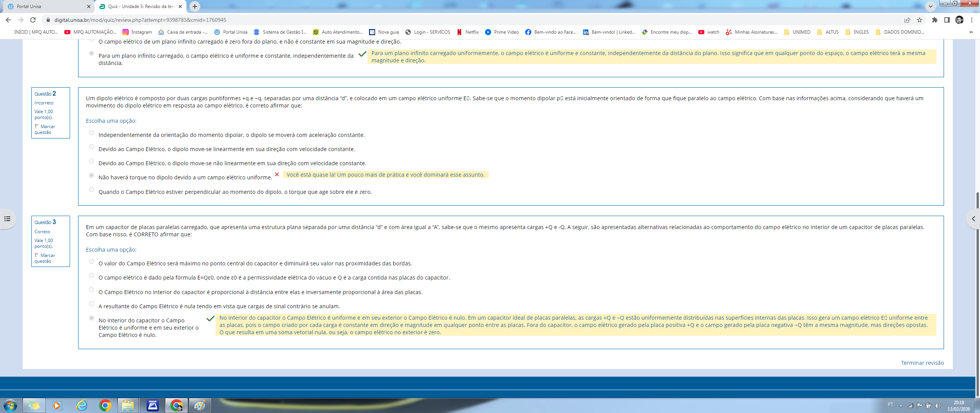Reload the page with the refresh icon
The height and width of the screenshot is (413, 980).
pos(33,20)
